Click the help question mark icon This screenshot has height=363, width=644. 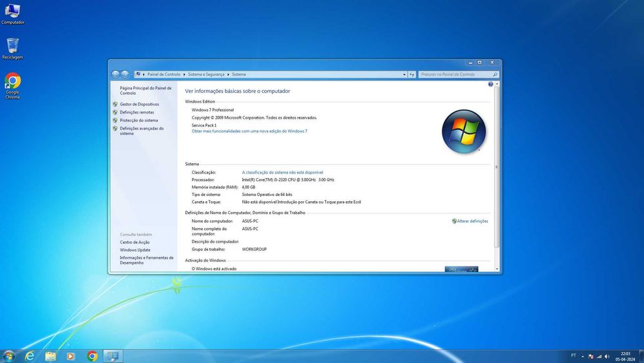490,84
